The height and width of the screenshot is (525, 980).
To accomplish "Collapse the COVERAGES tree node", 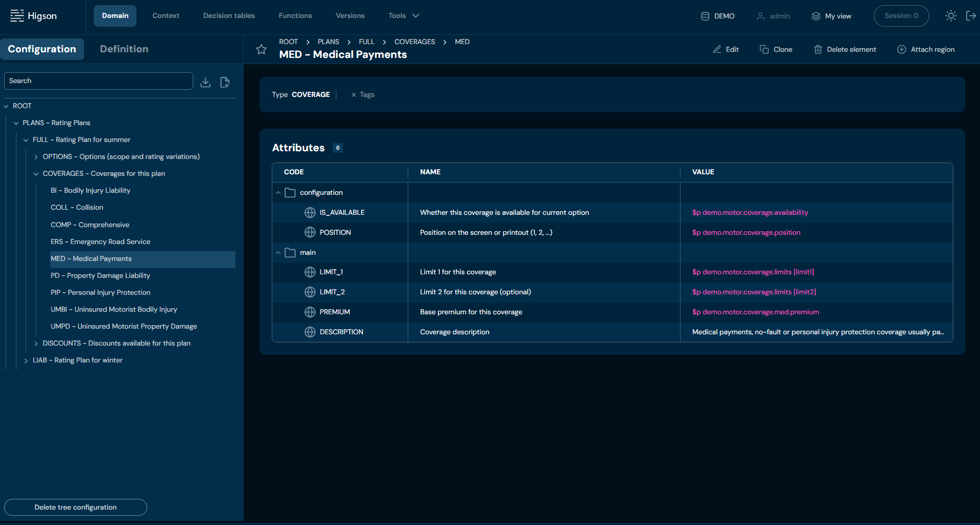I will [36, 174].
